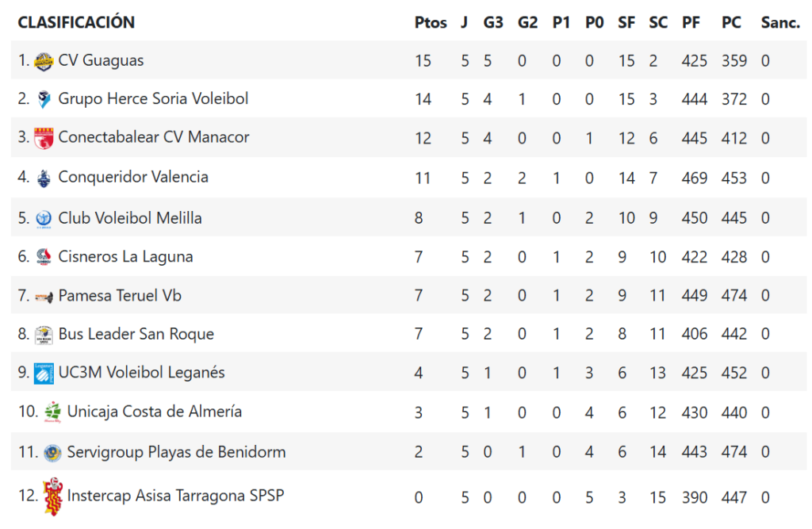The width and height of the screenshot is (812, 529).
Task: Click the Grupo Herce Soria Voleibol logo
Action: tap(44, 100)
